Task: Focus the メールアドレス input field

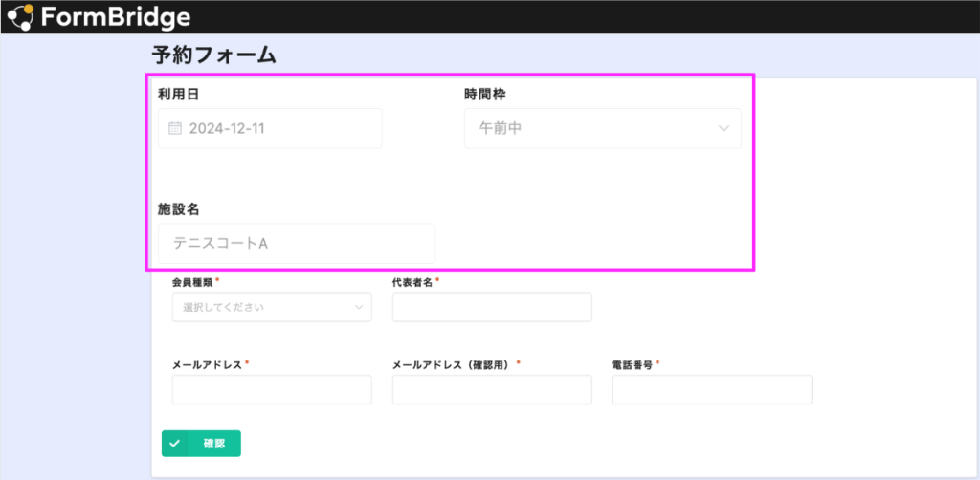Action: pyautogui.click(x=272, y=389)
